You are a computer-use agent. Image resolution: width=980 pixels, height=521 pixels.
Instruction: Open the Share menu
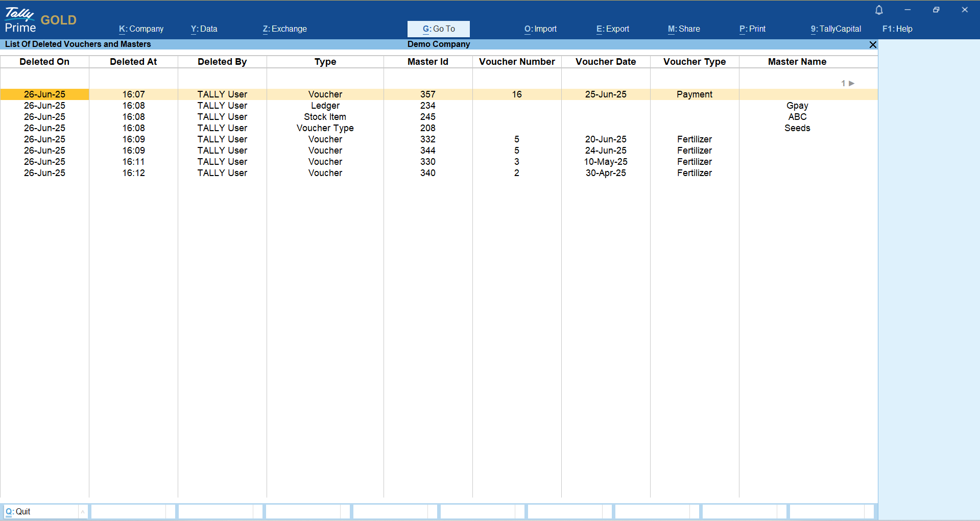(684, 29)
